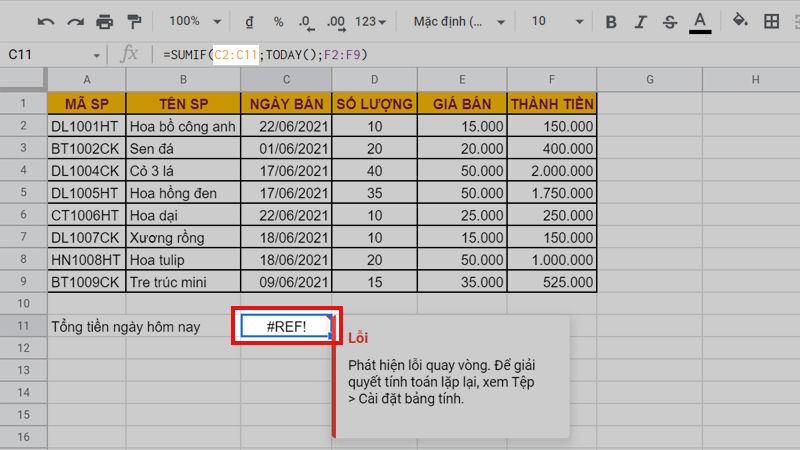
Task: Format as đ currency
Action: pos(249,21)
